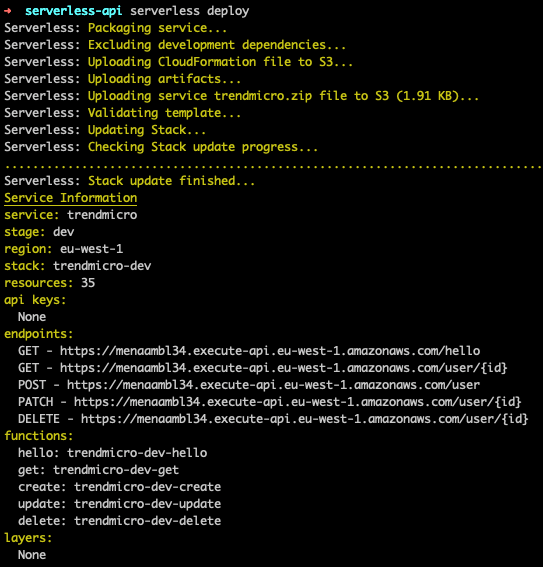Click the 'serverless deploy' command text
This screenshot has width=543, height=567.
click(x=190, y=11)
